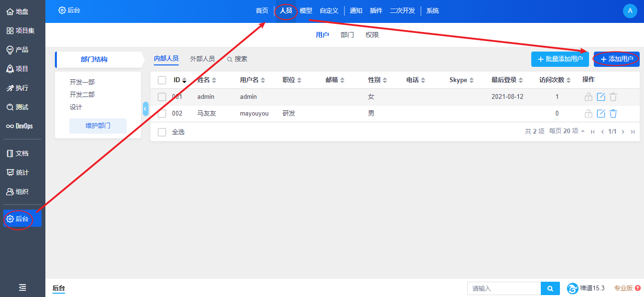Open DevOps in the left sidebar
This screenshot has width=644, height=297.
19,126
